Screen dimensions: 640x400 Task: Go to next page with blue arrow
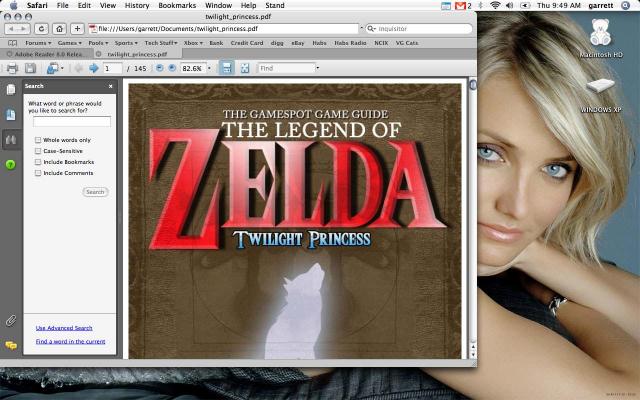(x=94, y=68)
